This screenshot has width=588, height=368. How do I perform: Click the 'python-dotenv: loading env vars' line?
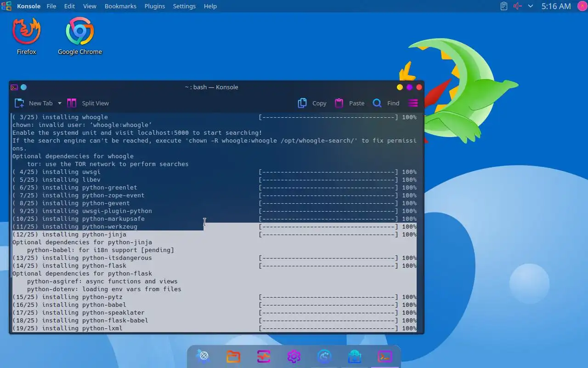(104, 289)
